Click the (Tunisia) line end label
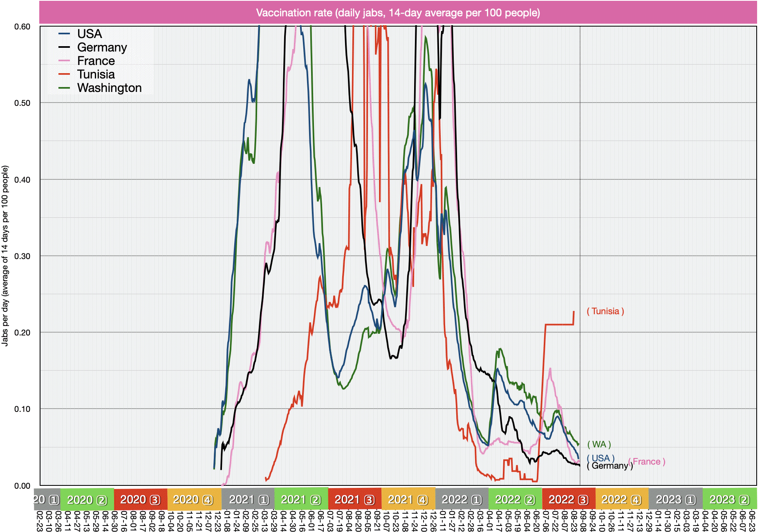762x532 pixels. pos(605,311)
